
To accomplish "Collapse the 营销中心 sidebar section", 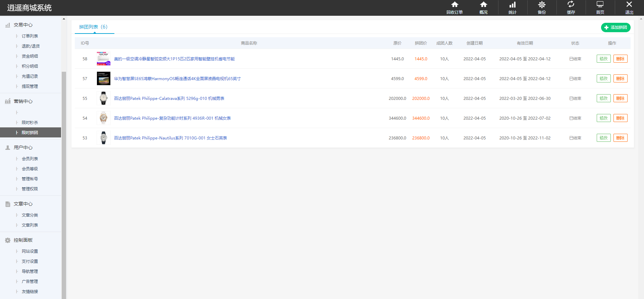I will tap(23, 102).
